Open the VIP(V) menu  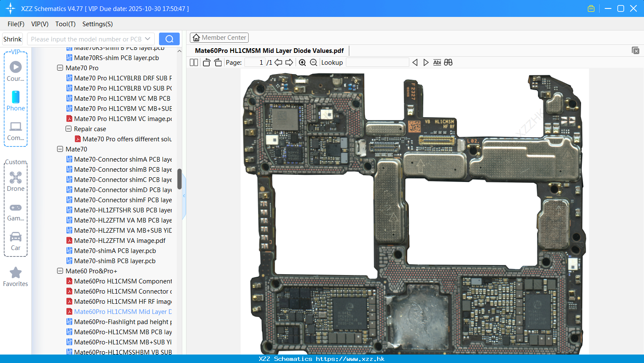coord(40,24)
